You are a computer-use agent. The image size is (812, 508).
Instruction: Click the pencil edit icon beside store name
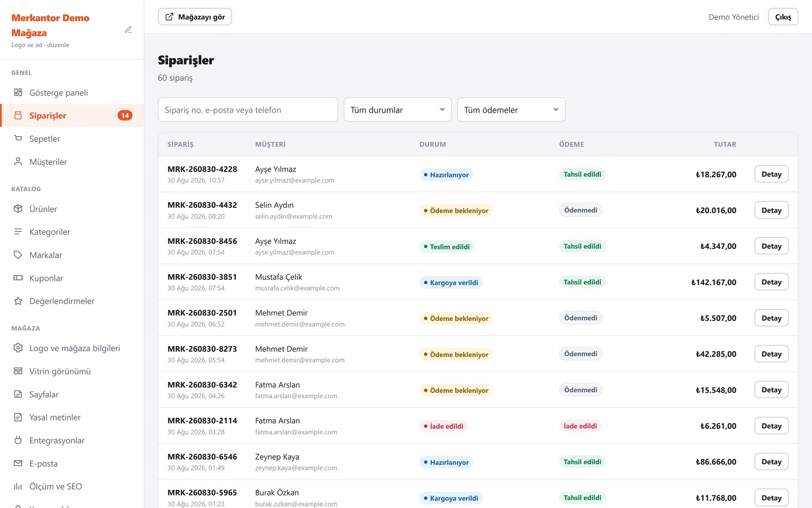[128, 30]
